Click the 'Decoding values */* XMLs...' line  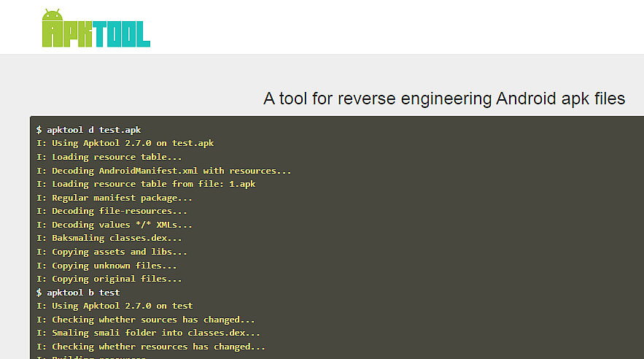point(115,225)
